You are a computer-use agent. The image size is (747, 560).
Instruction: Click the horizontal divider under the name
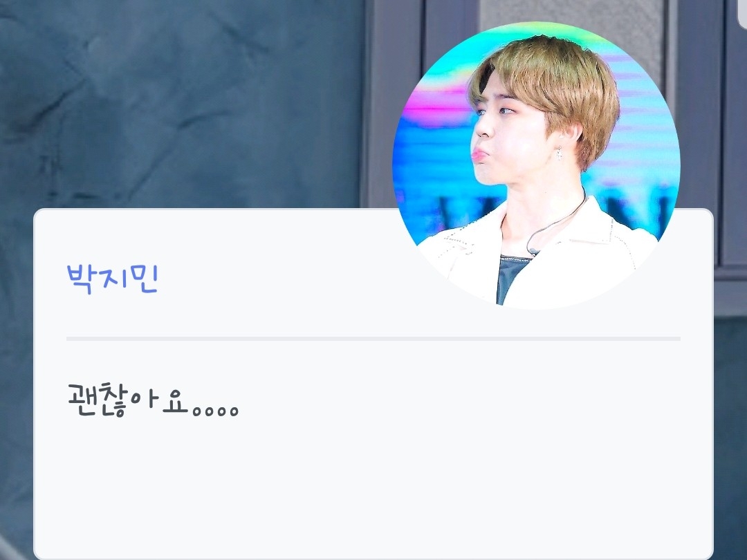(373, 339)
